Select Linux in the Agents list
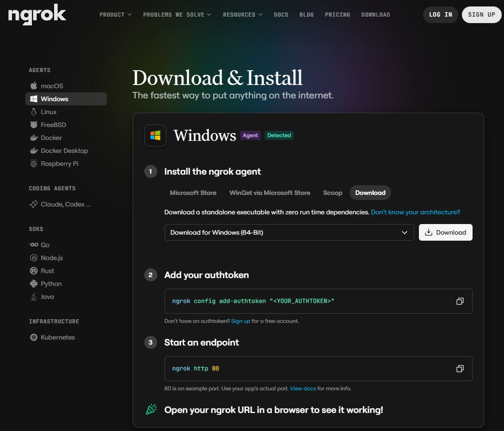 [x=66, y=112]
